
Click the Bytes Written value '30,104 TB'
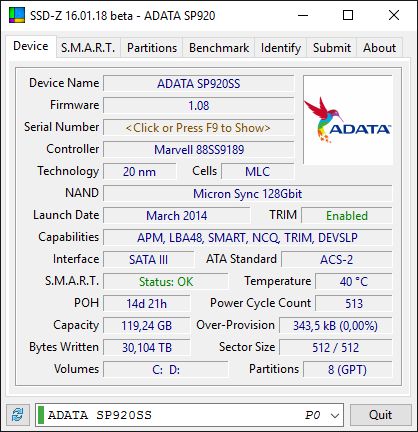146,348
